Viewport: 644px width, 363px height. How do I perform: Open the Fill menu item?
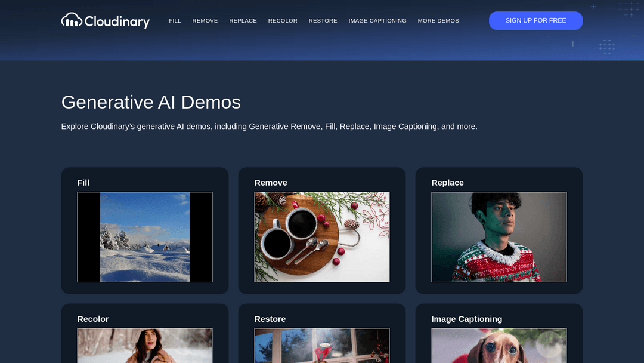175,21
